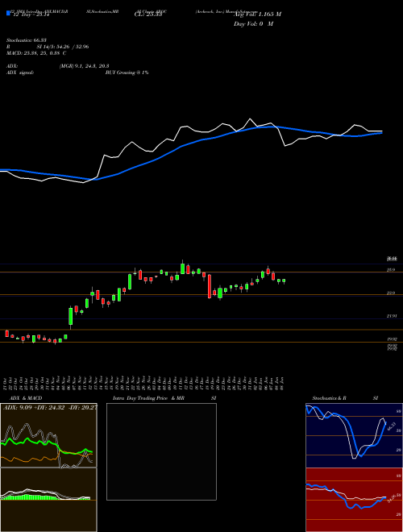
Task: Click the 21.91 price axis label
Action: 392,316
